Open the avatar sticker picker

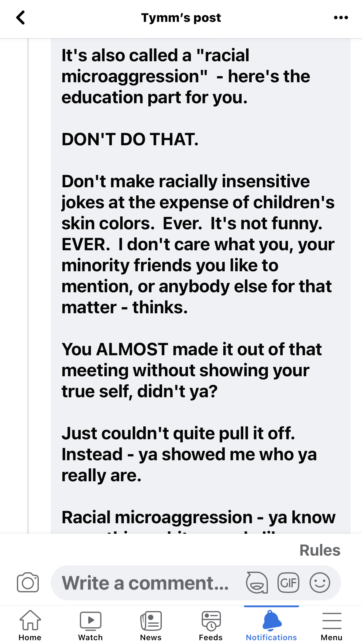click(257, 583)
